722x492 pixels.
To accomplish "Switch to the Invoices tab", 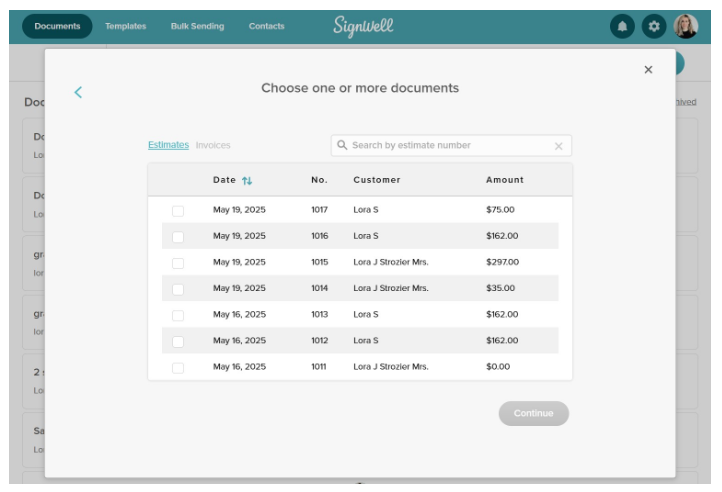I will coord(213,145).
